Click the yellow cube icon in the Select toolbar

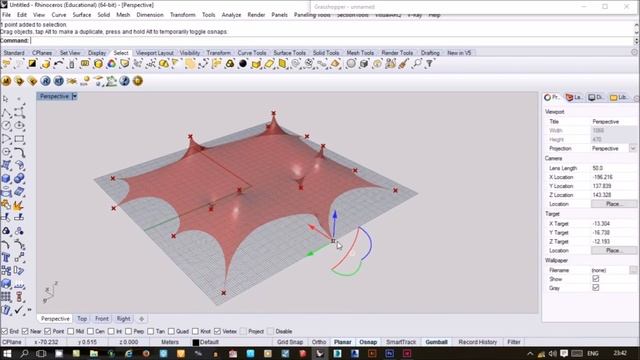point(98,64)
